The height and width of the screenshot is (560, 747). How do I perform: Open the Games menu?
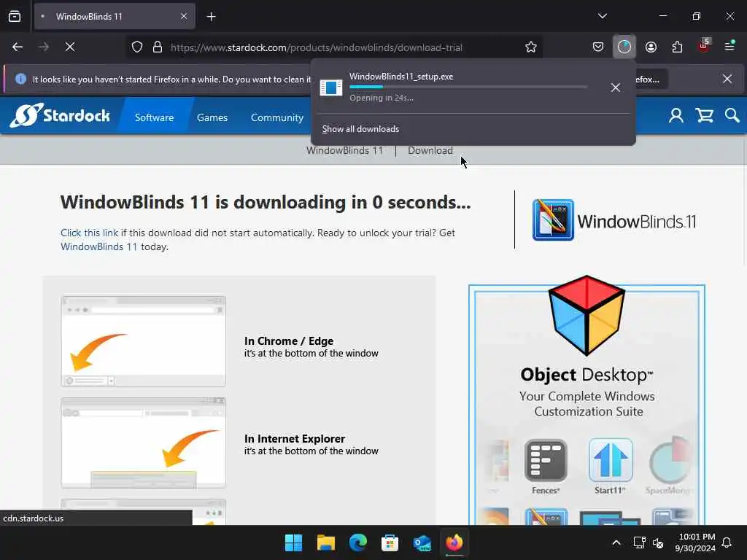(212, 117)
